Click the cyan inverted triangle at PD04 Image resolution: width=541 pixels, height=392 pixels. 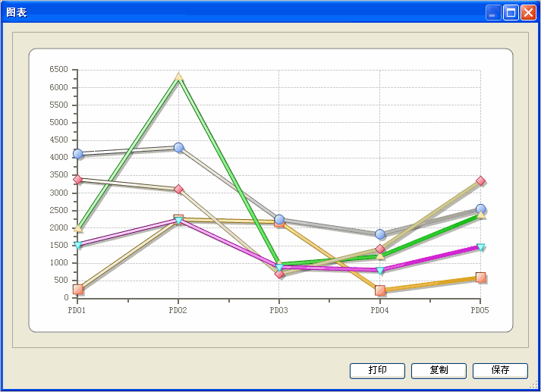click(380, 271)
